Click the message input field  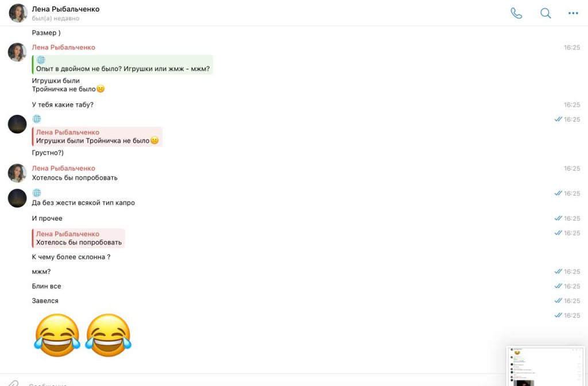coord(262,383)
